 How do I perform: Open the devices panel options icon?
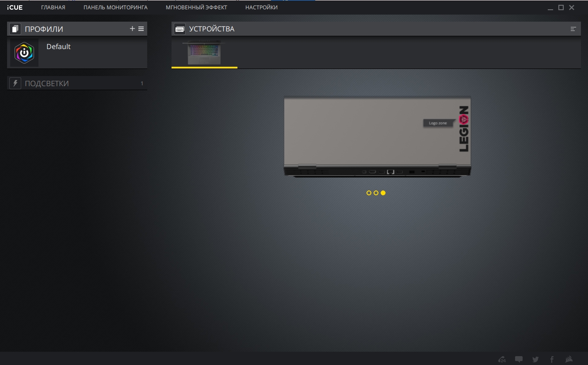point(573,29)
